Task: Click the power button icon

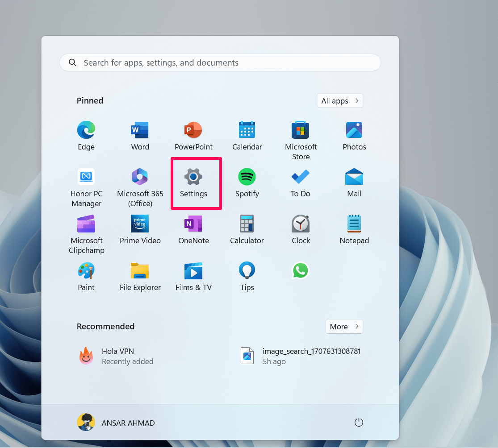Action: [x=359, y=423]
